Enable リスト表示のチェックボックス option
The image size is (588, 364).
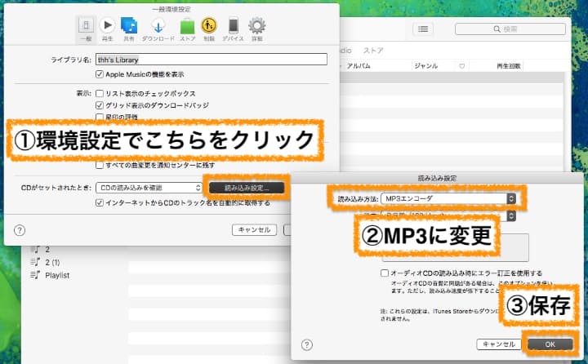coord(100,94)
